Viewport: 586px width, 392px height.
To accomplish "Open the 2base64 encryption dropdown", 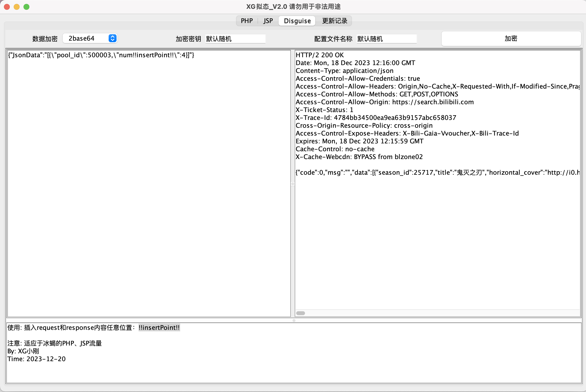I will [85, 38].
